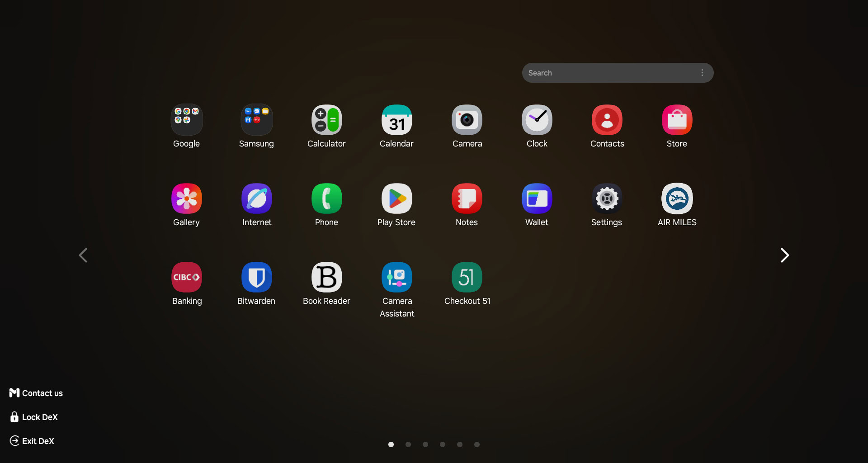The image size is (868, 463).
Task: Launch the Camera Assistant app
Action: point(397,277)
